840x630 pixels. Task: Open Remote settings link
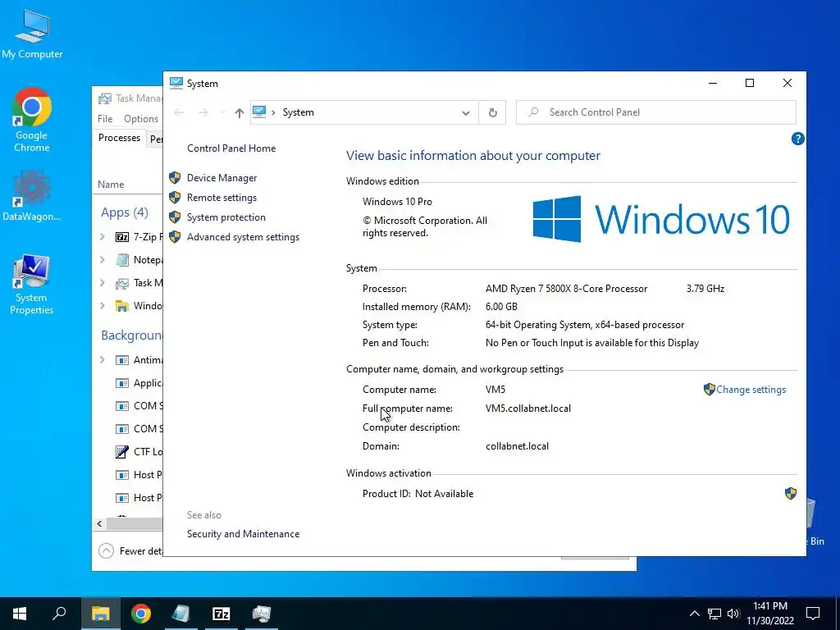221,198
